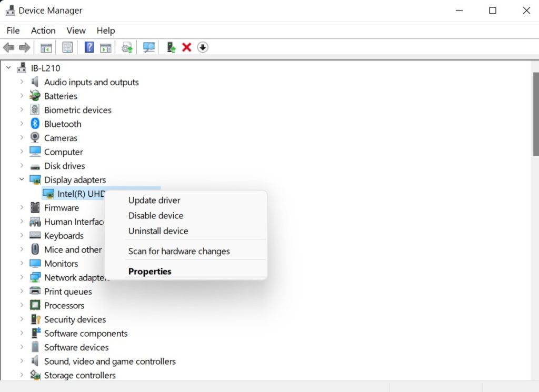Click the Processors category chip icon
The width and height of the screenshot is (539, 392).
click(x=35, y=305)
